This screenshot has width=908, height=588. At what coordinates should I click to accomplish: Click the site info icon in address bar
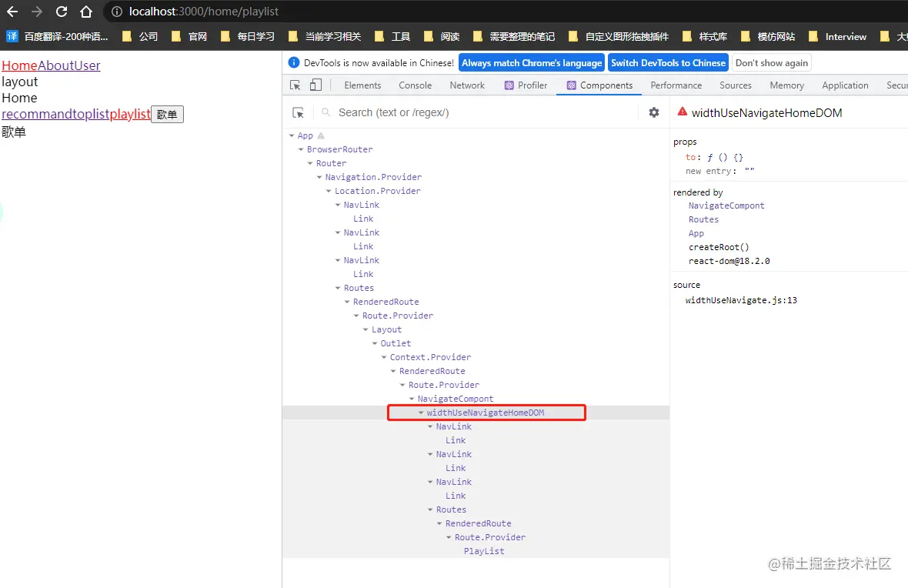point(116,12)
